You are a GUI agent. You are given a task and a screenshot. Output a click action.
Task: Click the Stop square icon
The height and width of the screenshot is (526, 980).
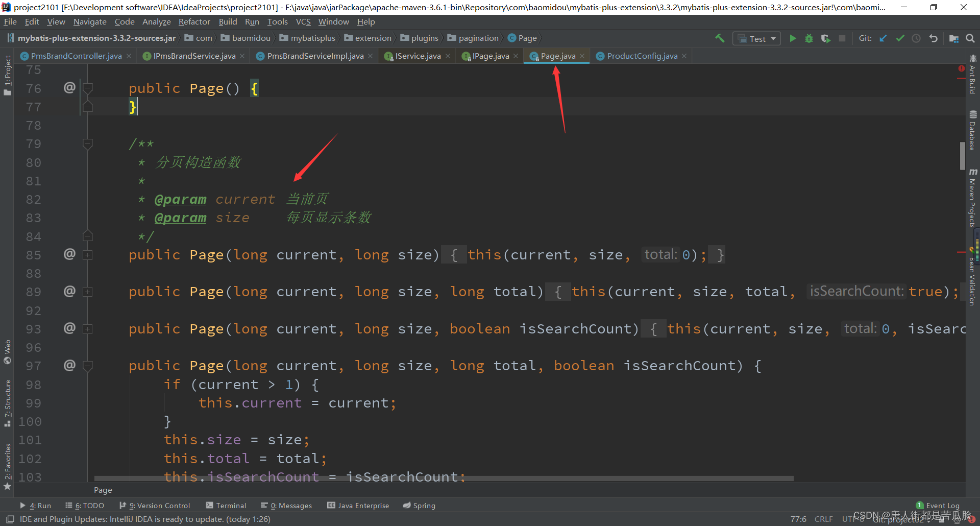tap(842, 38)
